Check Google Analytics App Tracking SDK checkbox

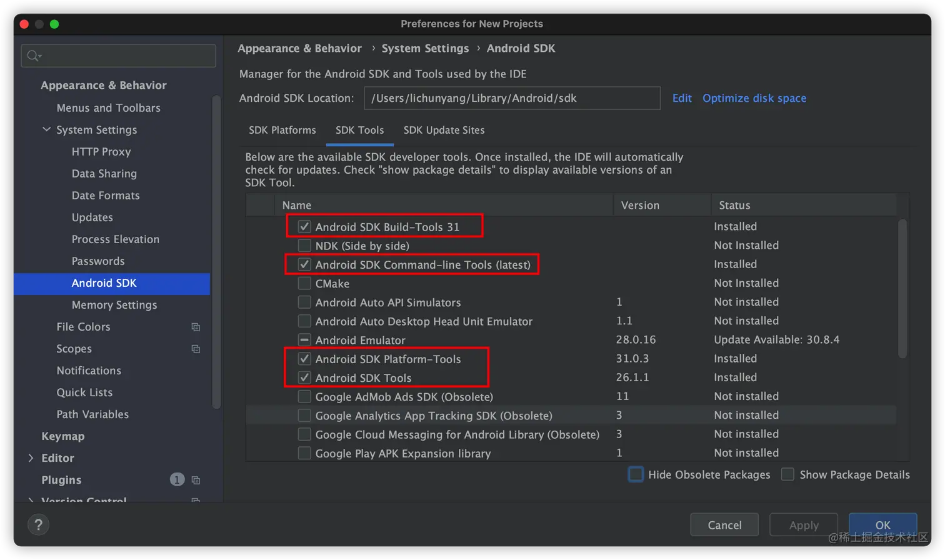coord(304,416)
